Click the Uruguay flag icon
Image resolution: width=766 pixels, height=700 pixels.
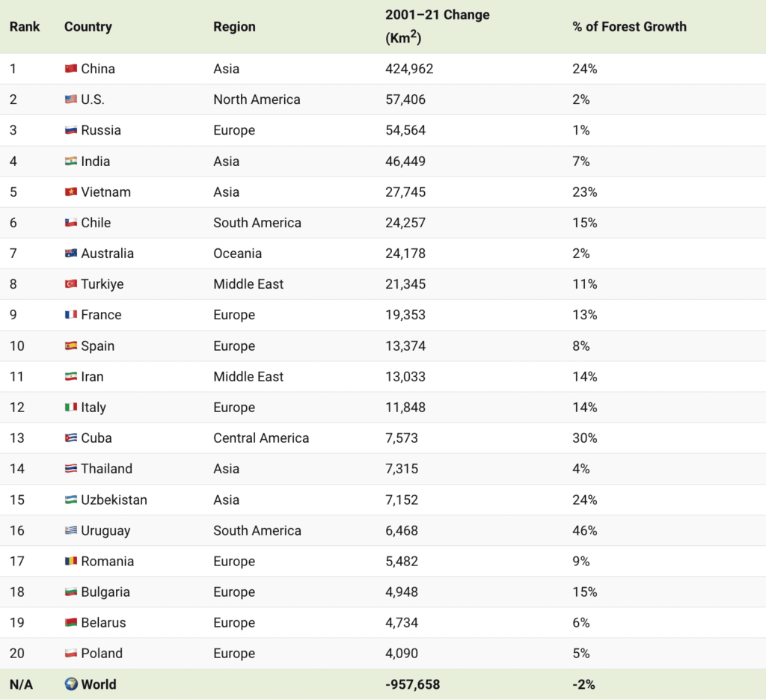[71, 531]
